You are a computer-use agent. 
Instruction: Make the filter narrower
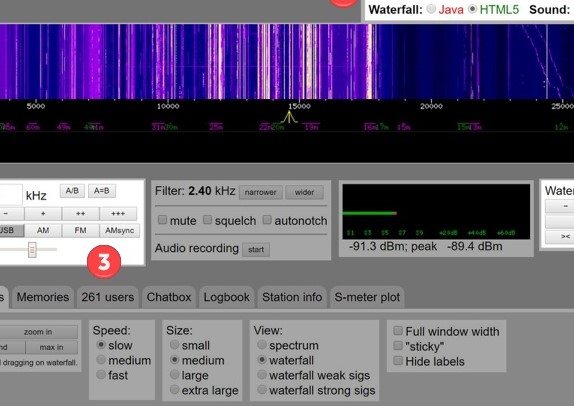click(261, 192)
